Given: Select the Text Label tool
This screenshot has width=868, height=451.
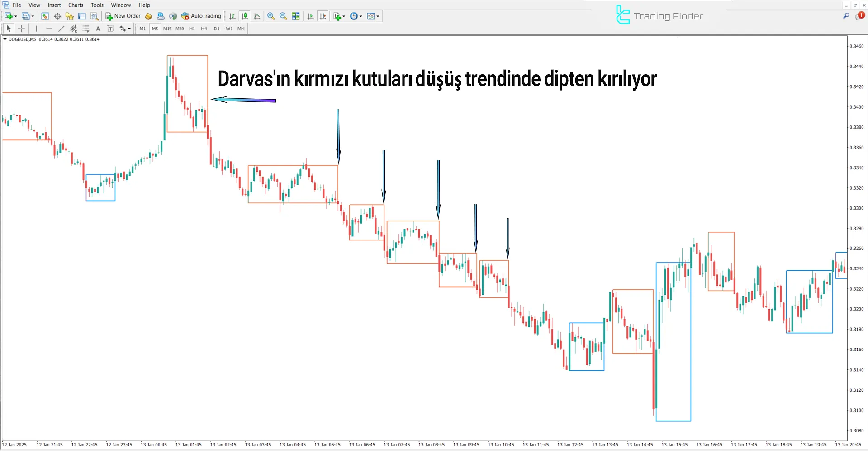Looking at the screenshot, I should [x=110, y=29].
